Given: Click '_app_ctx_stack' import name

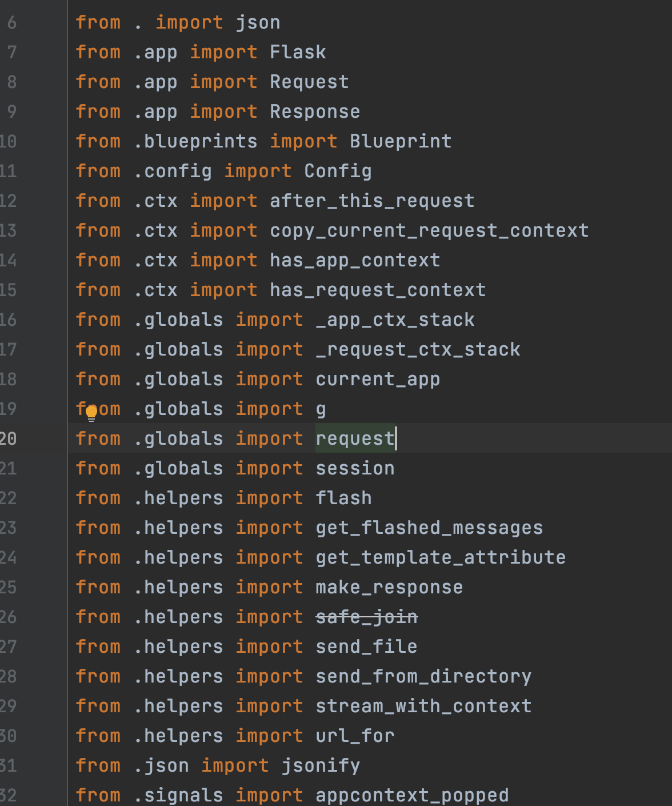Looking at the screenshot, I should point(395,320).
